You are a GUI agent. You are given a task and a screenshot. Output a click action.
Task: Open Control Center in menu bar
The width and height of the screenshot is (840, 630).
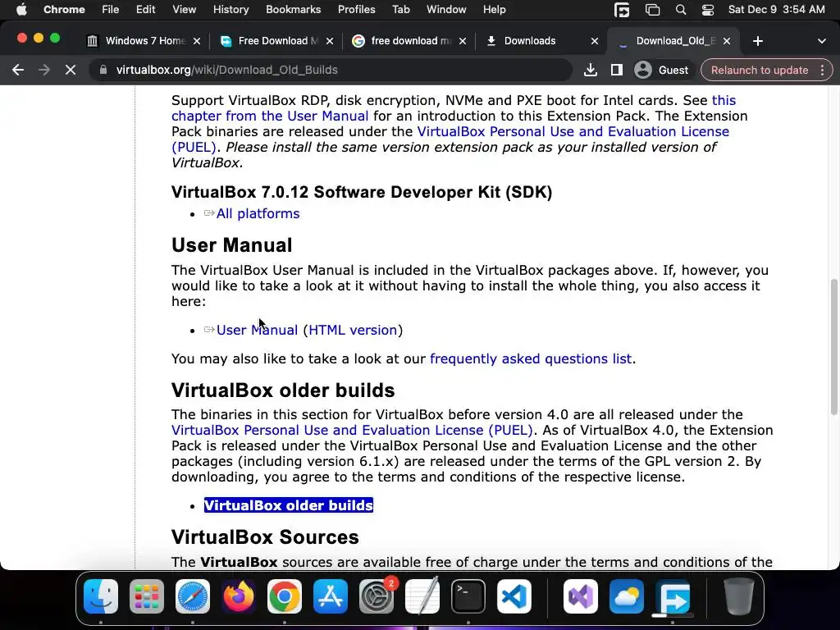pos(708,10)
